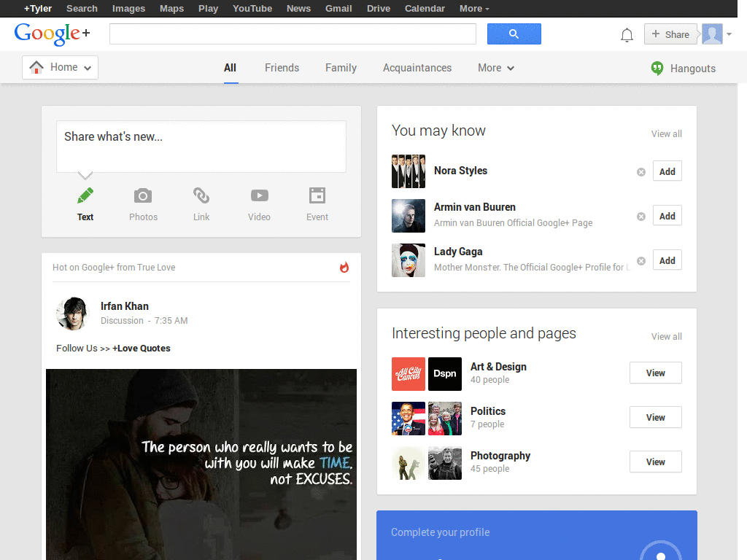Go to Calendar in top bar

click(425, 9)
